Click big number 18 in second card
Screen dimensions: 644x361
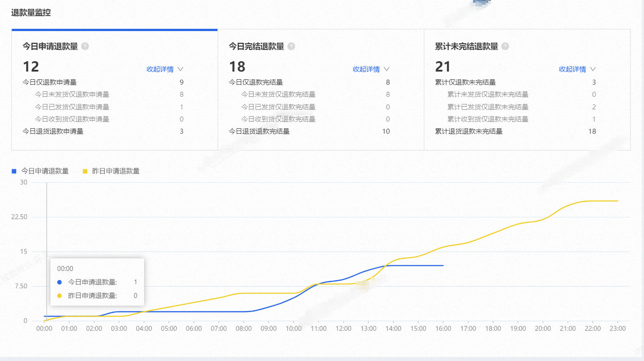click(x=237, y=67)
